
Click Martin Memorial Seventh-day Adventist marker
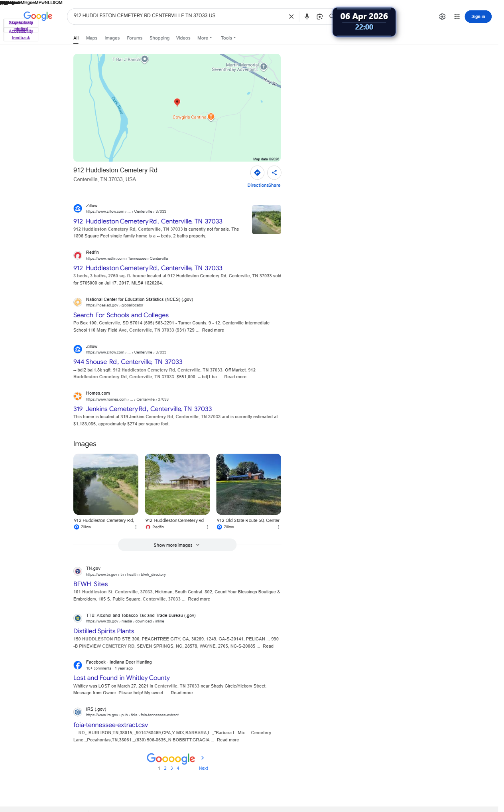264,67
